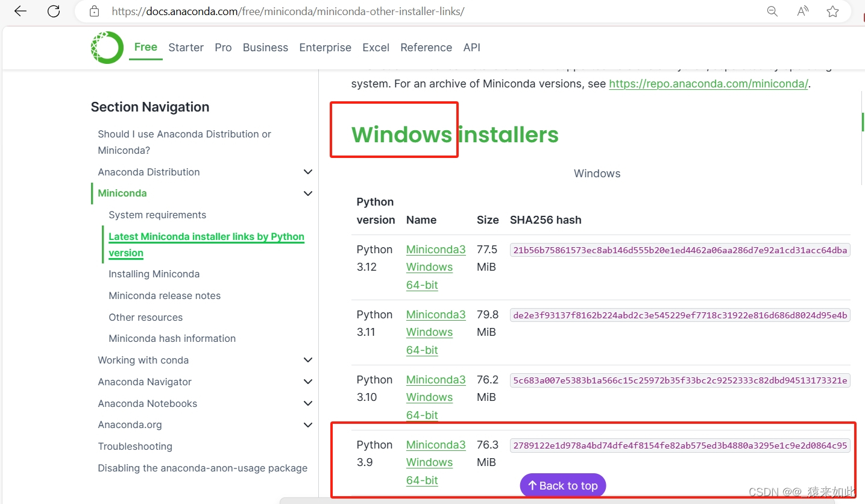Expand the Anaconda Notebooks chevron

(308, 403)
